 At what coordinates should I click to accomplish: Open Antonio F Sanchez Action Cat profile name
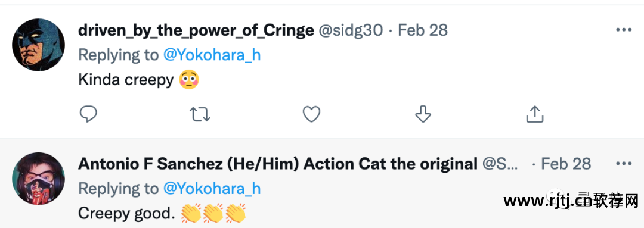coord(278,164)
